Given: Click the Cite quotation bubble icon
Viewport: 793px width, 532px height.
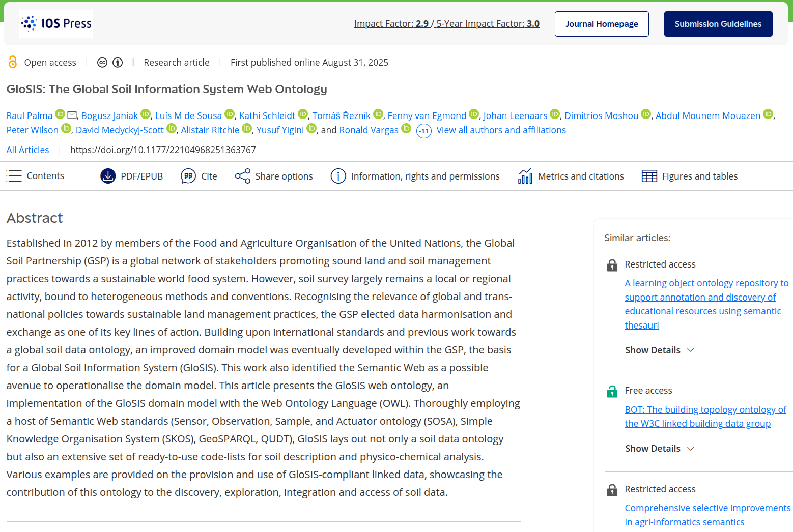Looking at the screenshot, I should pos(188,176).
